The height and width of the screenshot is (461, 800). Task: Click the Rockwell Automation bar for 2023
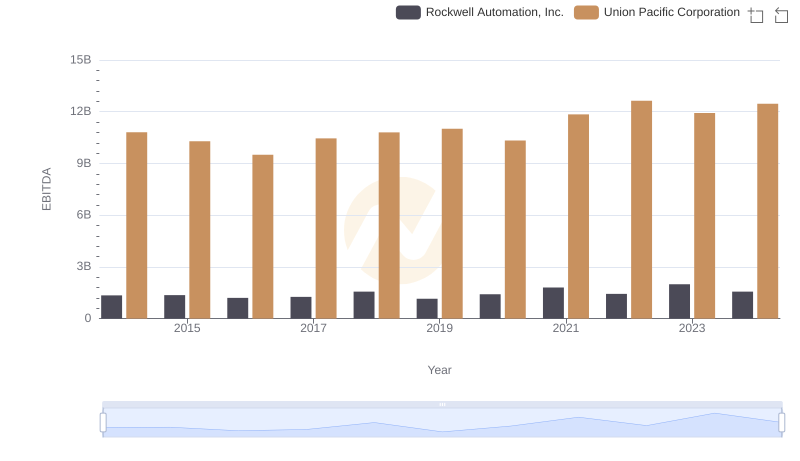tap(680, 301)
